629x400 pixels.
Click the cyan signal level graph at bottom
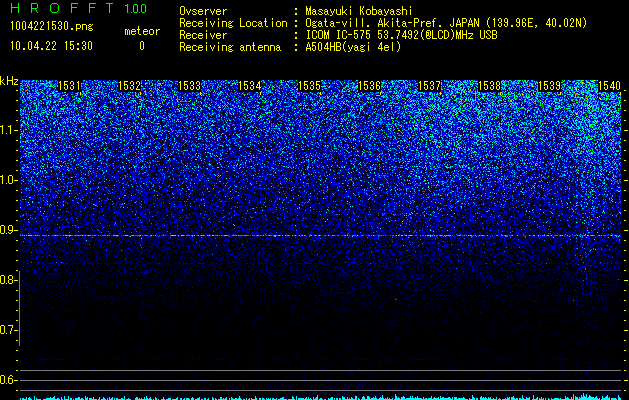320,397
